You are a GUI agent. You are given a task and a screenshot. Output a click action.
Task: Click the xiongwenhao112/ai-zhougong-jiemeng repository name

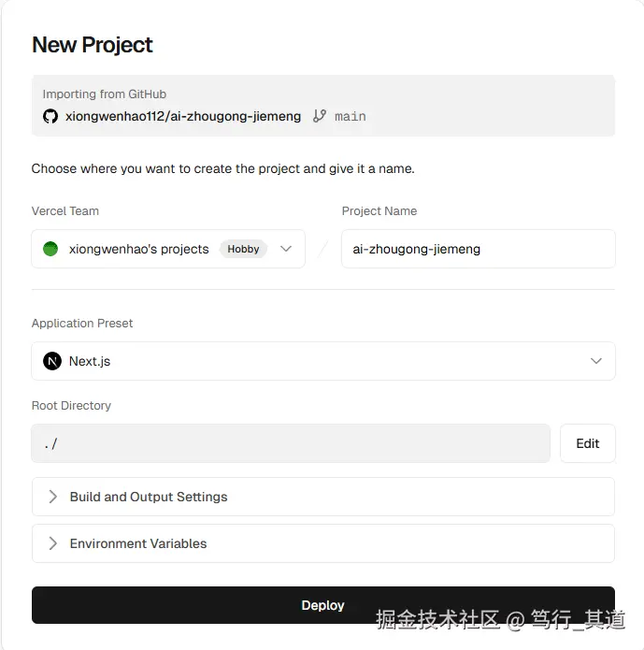click(183, 116)
